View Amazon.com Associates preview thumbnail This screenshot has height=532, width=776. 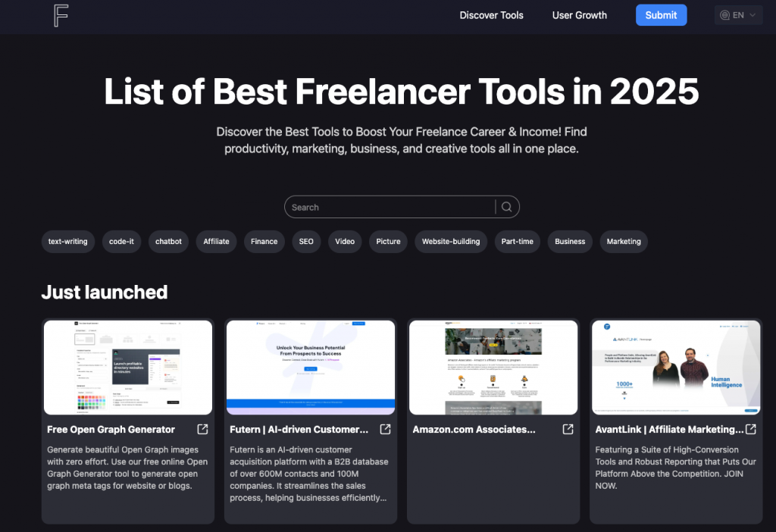pyautogui.click(x=493, y=368)
